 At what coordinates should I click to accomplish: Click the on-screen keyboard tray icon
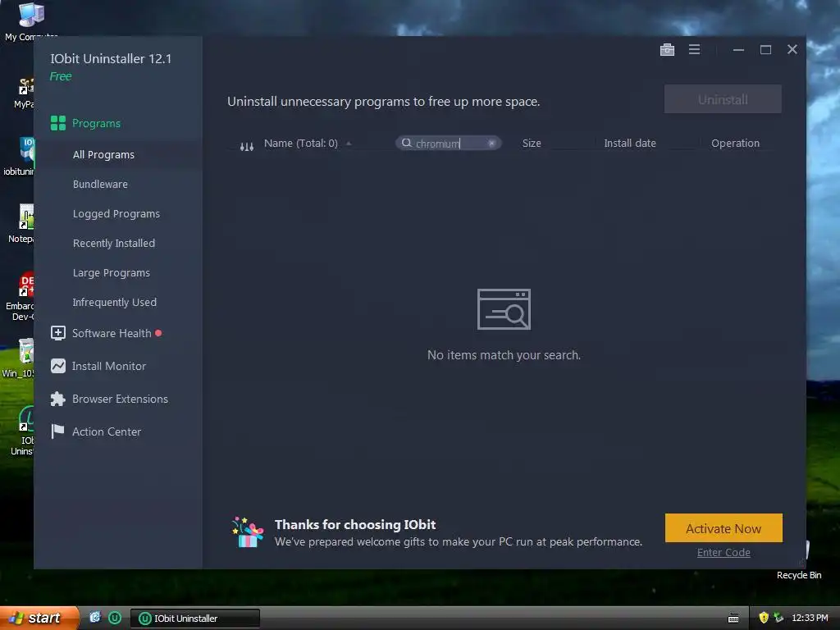tap(733, 619)
